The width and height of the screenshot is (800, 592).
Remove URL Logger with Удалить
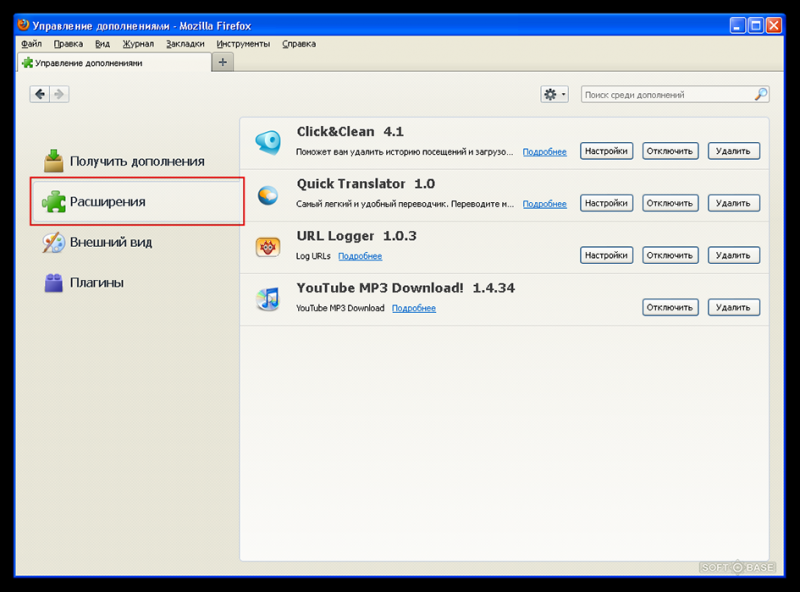click(734, 255)
